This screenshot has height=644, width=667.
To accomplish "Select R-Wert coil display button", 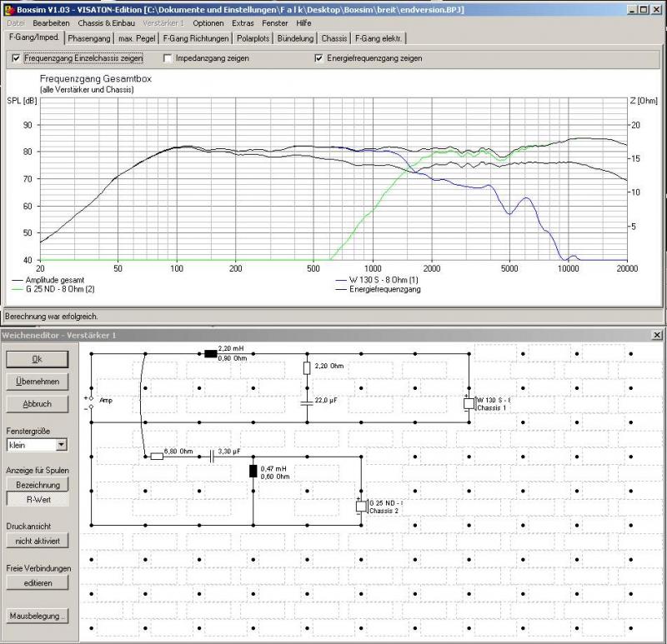I will (x=37, y=500).
